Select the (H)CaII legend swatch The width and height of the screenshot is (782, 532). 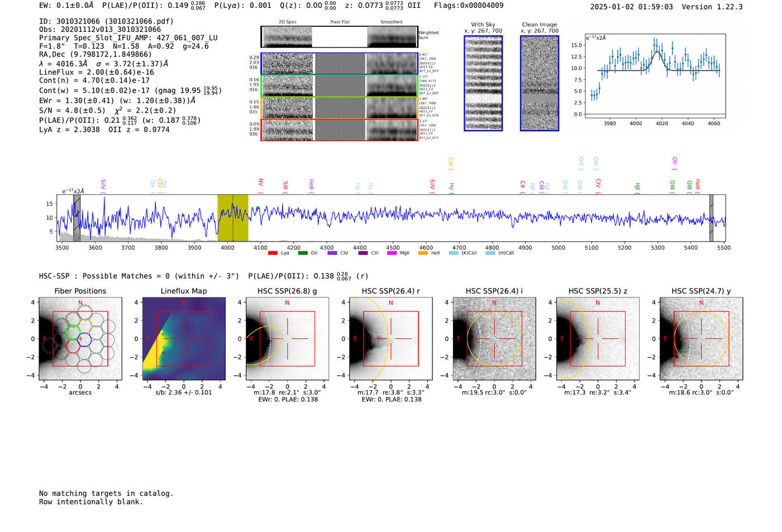coord(490,253)
